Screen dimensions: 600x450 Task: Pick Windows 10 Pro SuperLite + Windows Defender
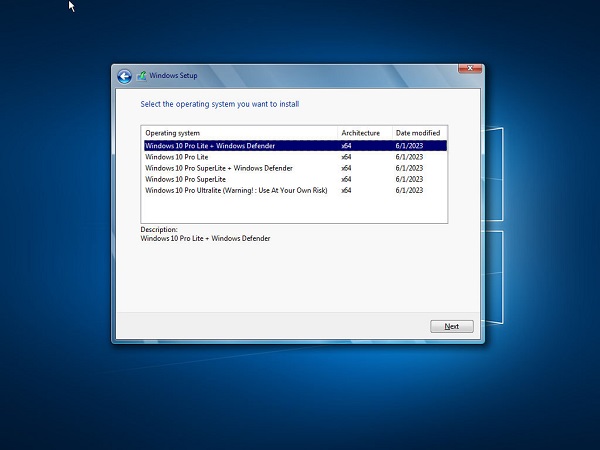295,168
